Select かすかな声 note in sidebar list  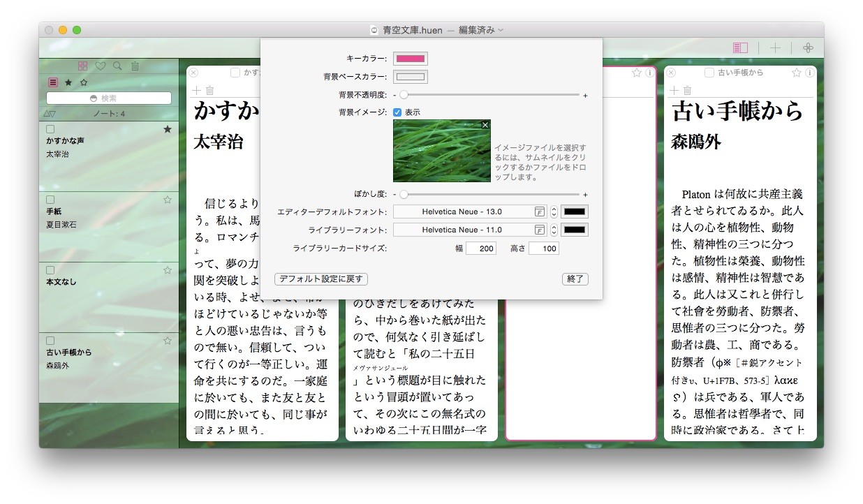[109, 156]
